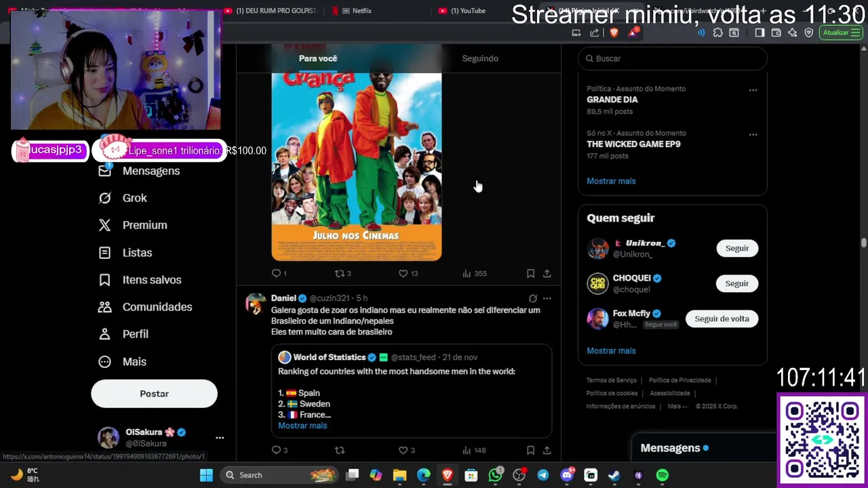Click the Postar button
Screen dimensions: 868x488
tap(154, 394)
